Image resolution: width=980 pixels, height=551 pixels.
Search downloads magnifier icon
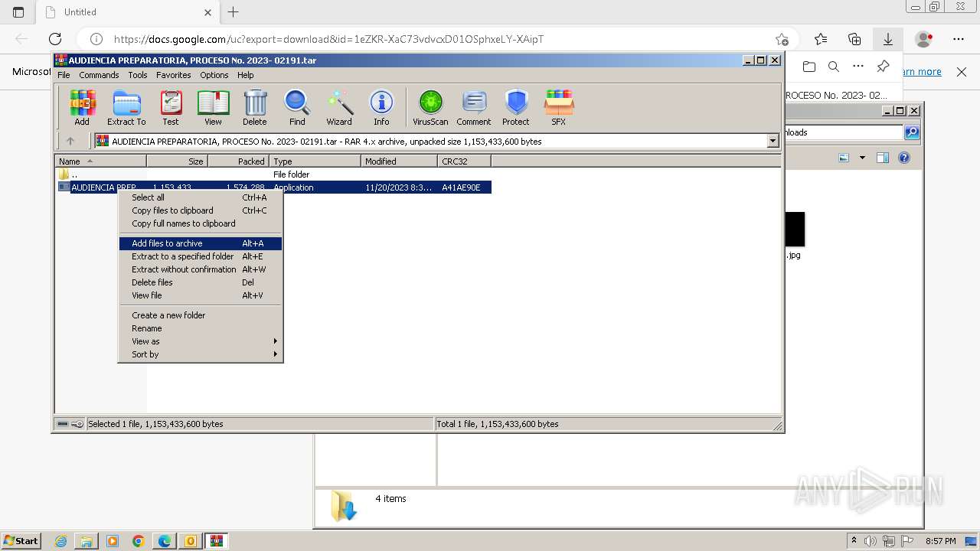pos(834,67)
